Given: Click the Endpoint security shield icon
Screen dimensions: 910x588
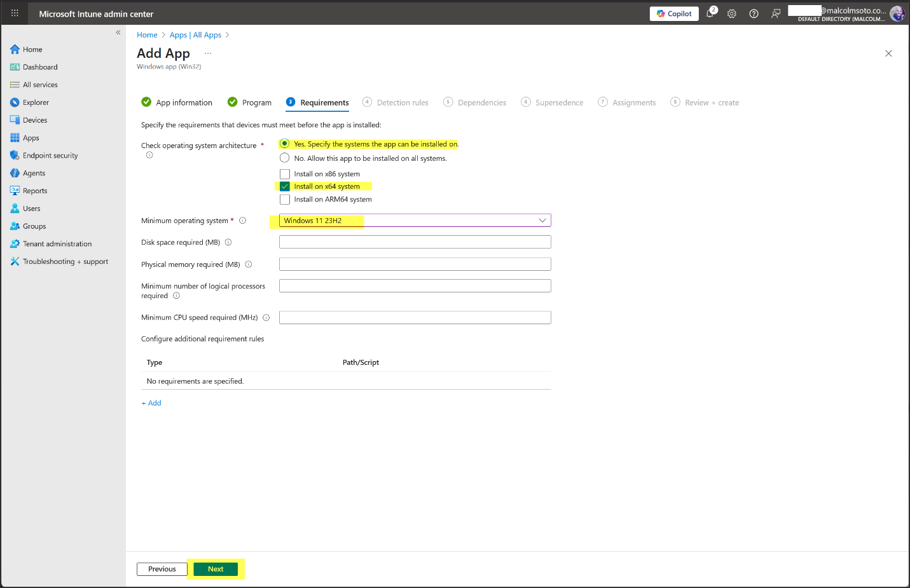Looking at the screenshot, I should pos(15,155).
